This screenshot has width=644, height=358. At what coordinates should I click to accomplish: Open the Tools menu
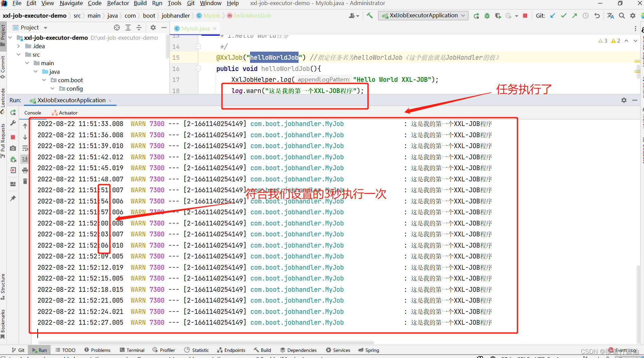[x=174, y=3]
